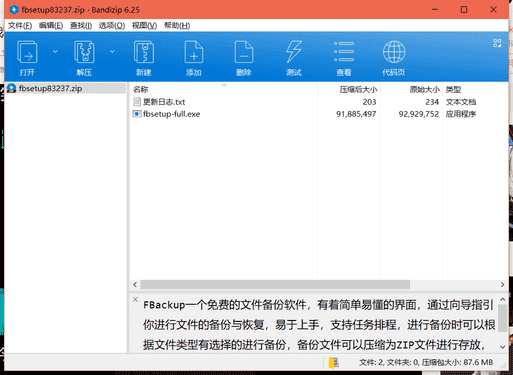Close the archive comment panel
Viewport: 513px width, 375px height.
tap(135, 299)
